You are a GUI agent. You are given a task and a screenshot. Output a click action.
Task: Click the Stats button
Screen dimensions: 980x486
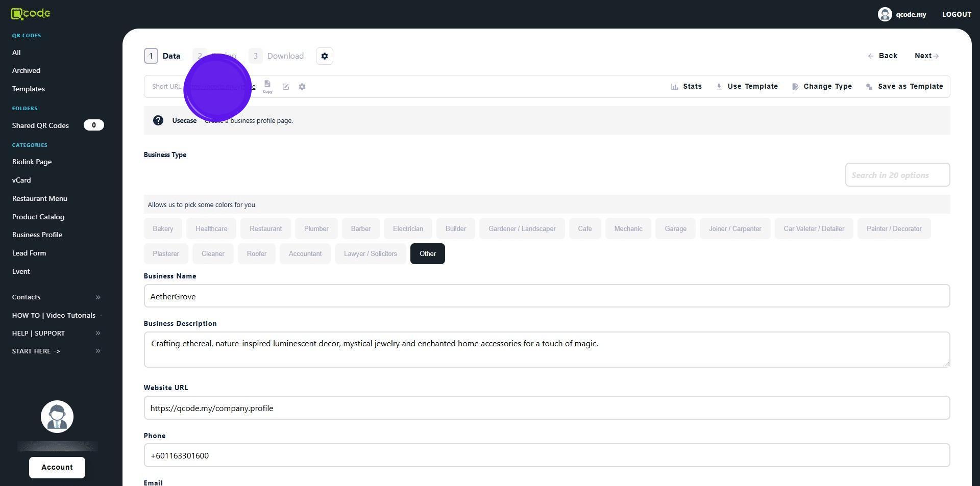point(687,86)
